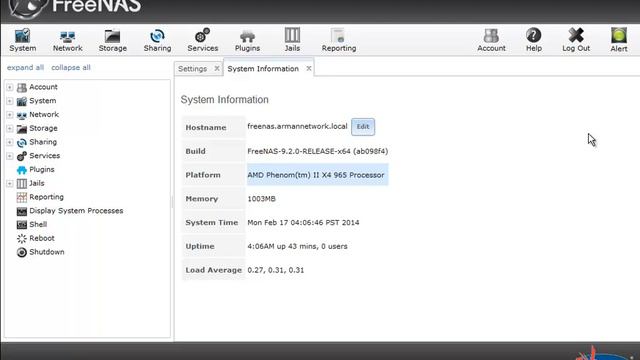This screenshot has width=640, height=360.
Task: Open Shell label from sidebar tree
Action: (38, 224)
